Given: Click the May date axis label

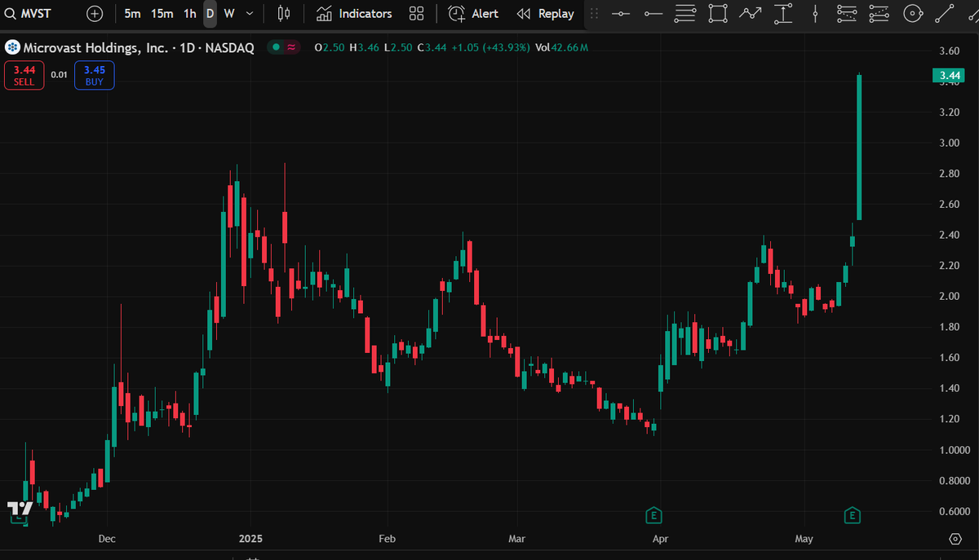Looking at the screenshot, I should (804, 539).
